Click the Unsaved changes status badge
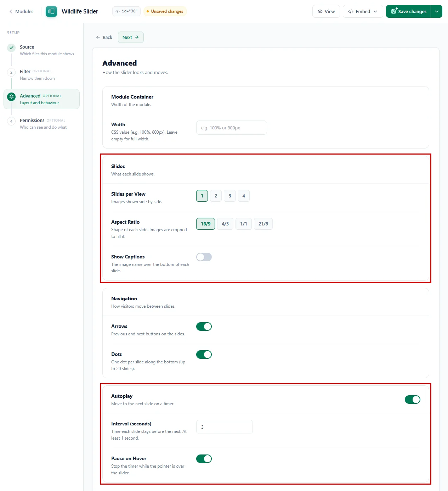448x491 pixels. (x=165, y=11)
